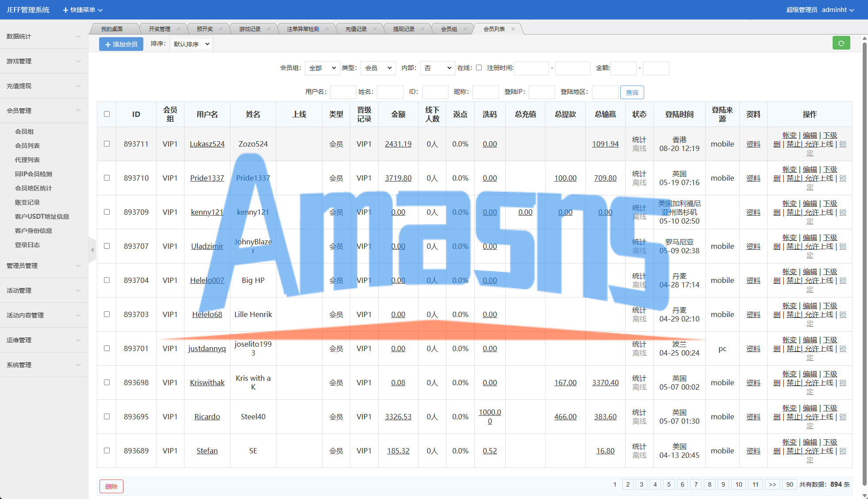Click the green refresh icon button
Screen dimensions: 868x499
click(841, 43)
